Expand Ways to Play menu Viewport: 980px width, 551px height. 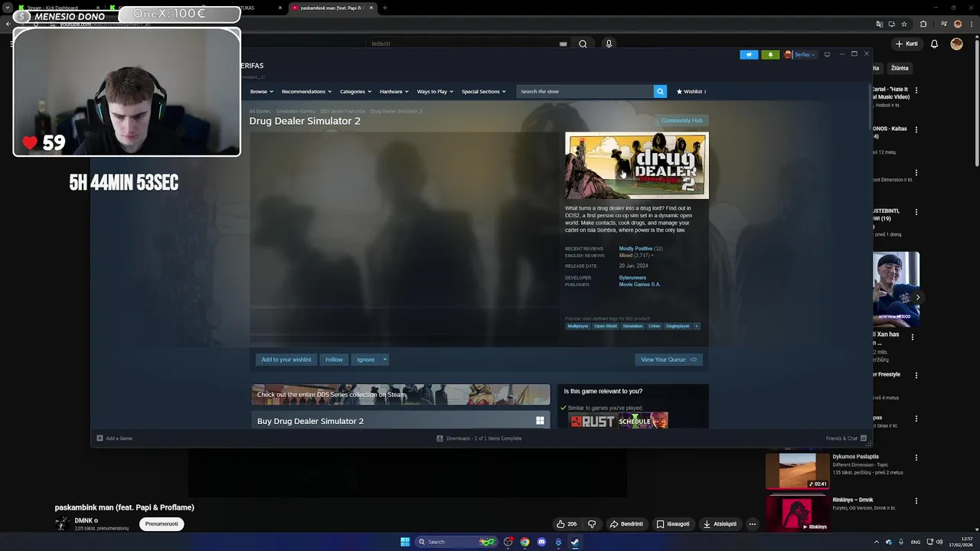(435, 91)
